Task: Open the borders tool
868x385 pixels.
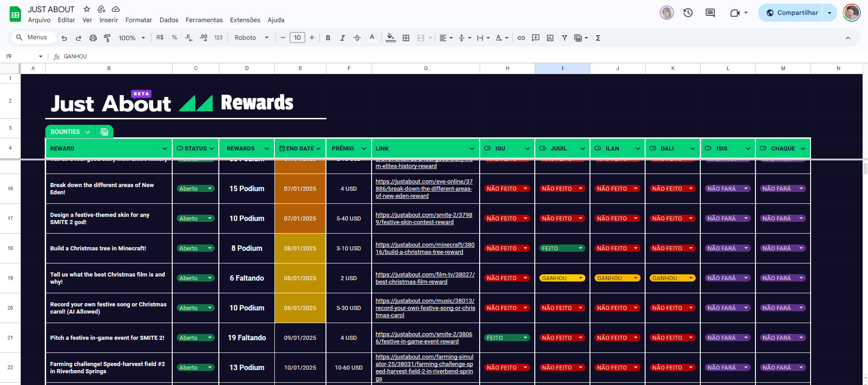Action: (x=406, y=38)
